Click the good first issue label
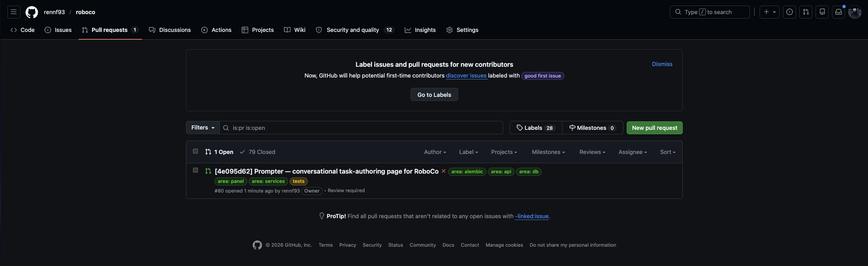868x266 pixels. 542,76
